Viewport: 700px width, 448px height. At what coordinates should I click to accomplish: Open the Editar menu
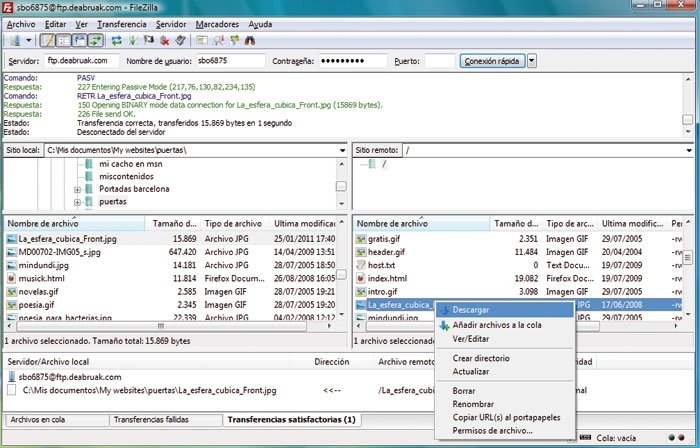pos(55,24)
